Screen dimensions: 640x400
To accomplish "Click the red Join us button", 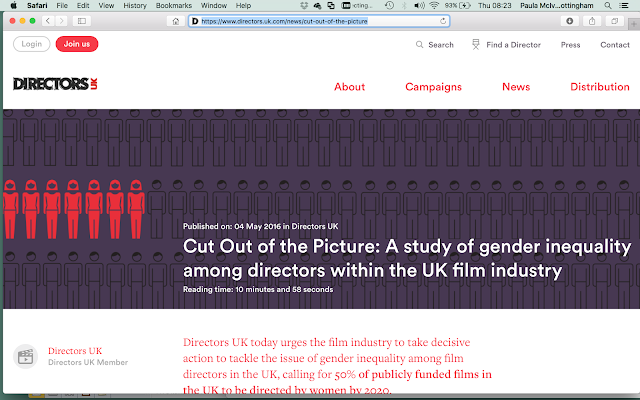I will click(x=77, y=44).
